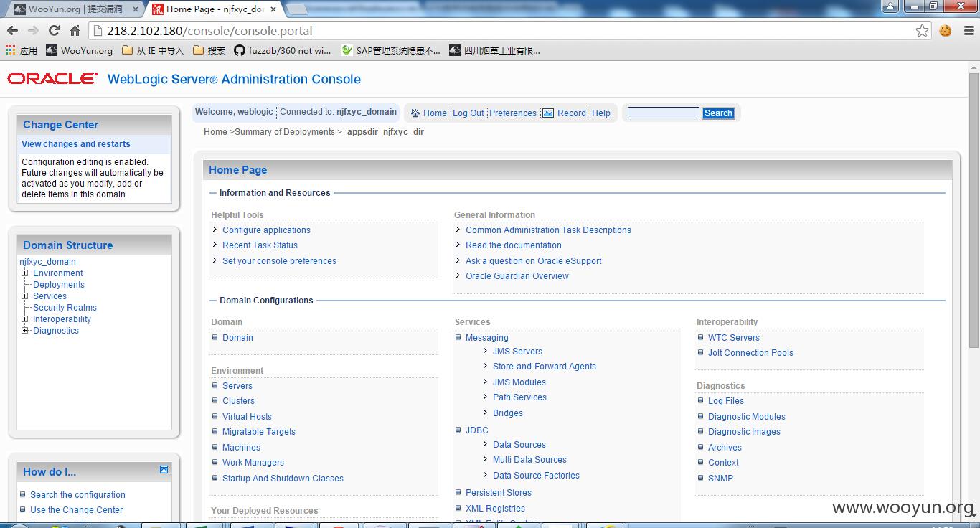Select Deployments in Domain Structure tree
Viewport: 980px width, 528px height.
[x=59, y=285]
